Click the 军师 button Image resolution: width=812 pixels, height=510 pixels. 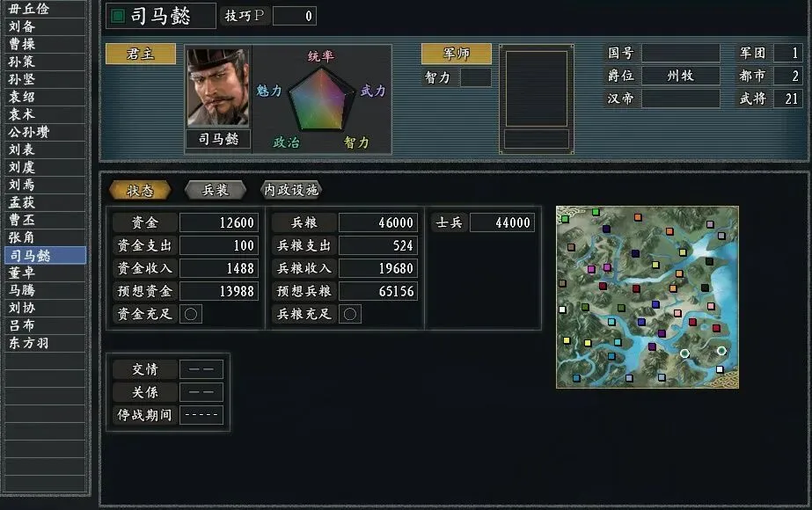click(457, 54)
